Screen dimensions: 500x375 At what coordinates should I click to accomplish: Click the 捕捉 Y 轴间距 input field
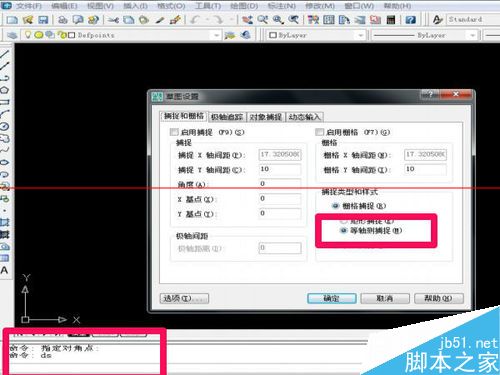point(280,169)
